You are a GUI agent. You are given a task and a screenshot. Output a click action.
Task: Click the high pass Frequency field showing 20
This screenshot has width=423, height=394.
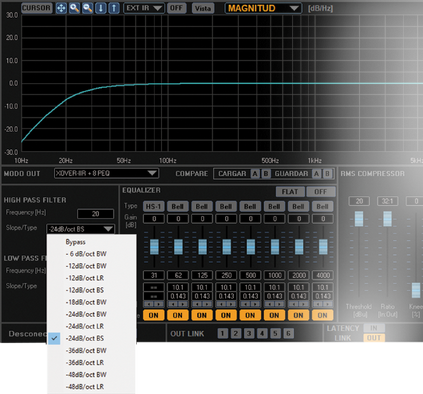pyautogui.click(x=96, y=214)
